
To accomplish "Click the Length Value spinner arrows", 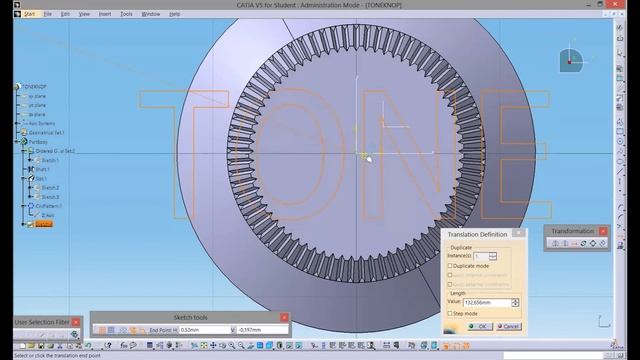I will tap(515, 302).
